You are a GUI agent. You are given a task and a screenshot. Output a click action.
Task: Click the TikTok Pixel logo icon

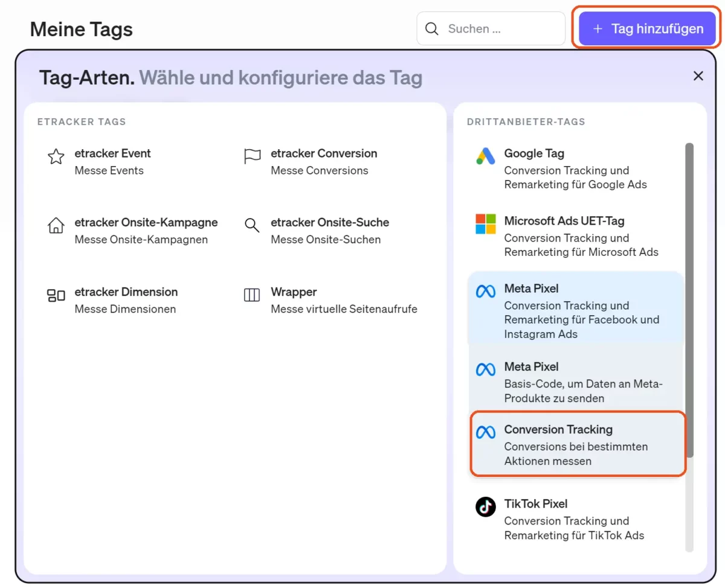click(485, 507)
